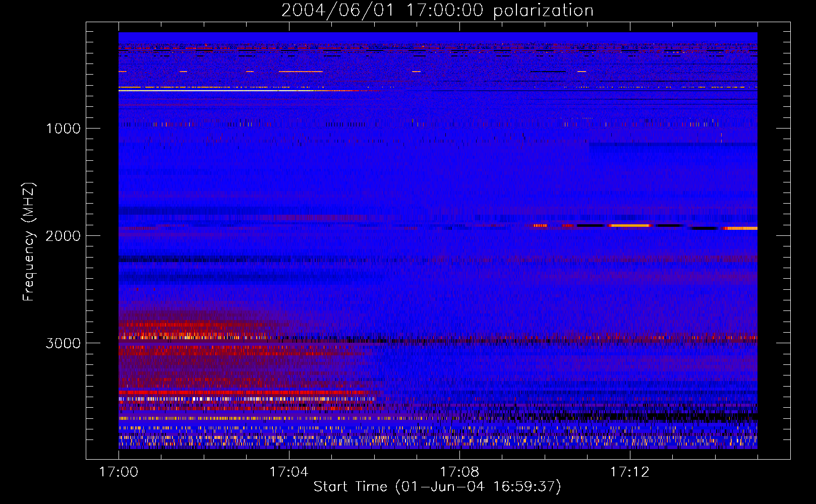Viewport: 816px width, 504px height.
Task: Click the 17:12 time tick label
Action: point(630,472)
